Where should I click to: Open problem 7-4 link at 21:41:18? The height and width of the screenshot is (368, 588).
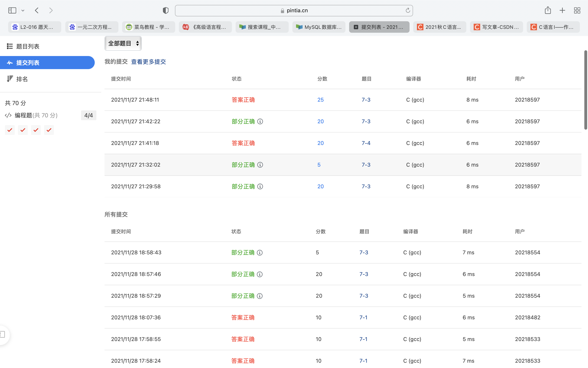(366, 143)
